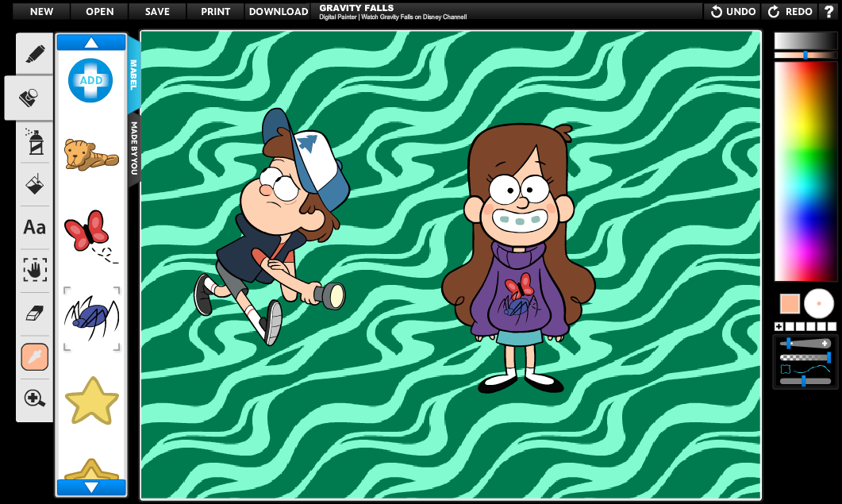Switch to the Mabel stamps tab
842x504 pixels.
(133, 75)
